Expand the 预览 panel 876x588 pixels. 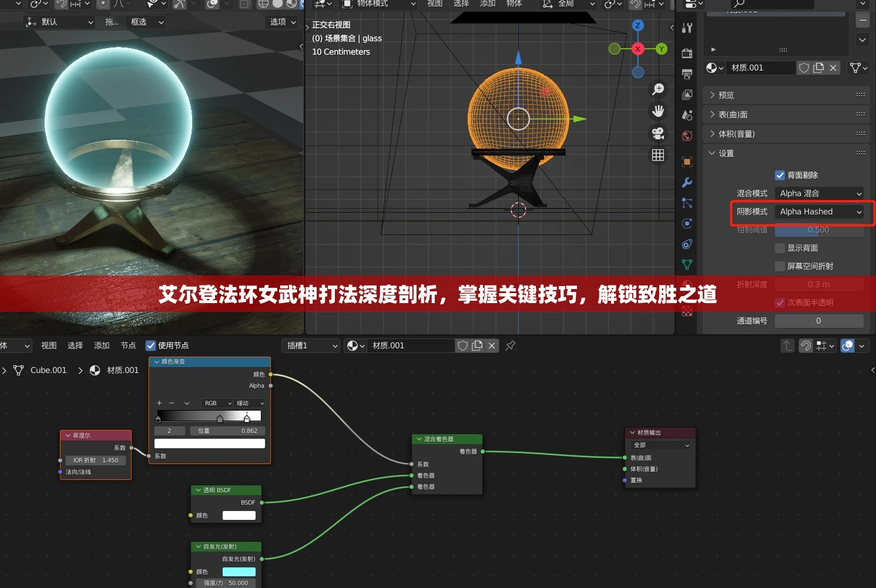(726, 95)
